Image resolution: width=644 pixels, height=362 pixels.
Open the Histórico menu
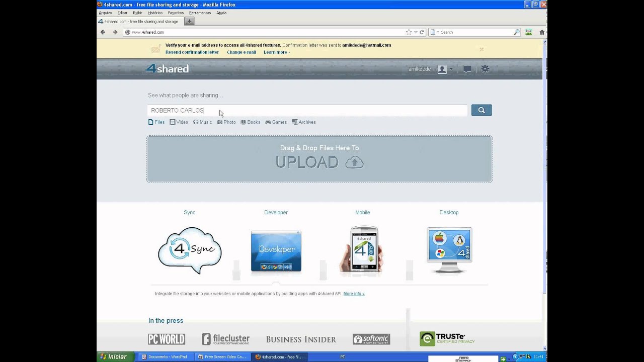pos(155,13)
